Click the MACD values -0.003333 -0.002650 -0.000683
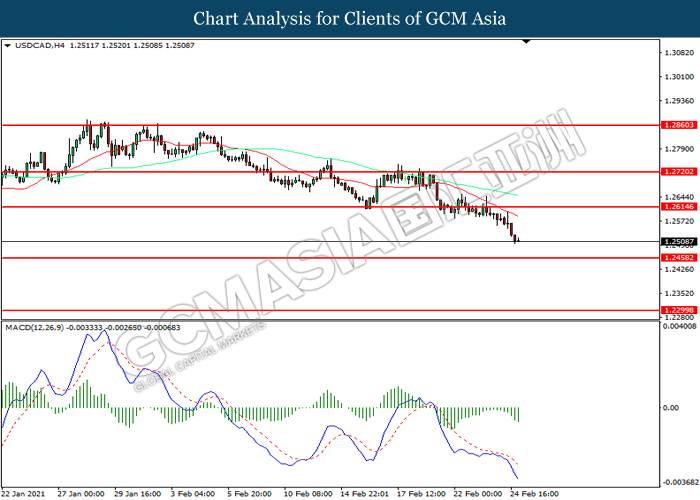The height and width of the screenshot is (500, 700). click(x=124, y=328)
